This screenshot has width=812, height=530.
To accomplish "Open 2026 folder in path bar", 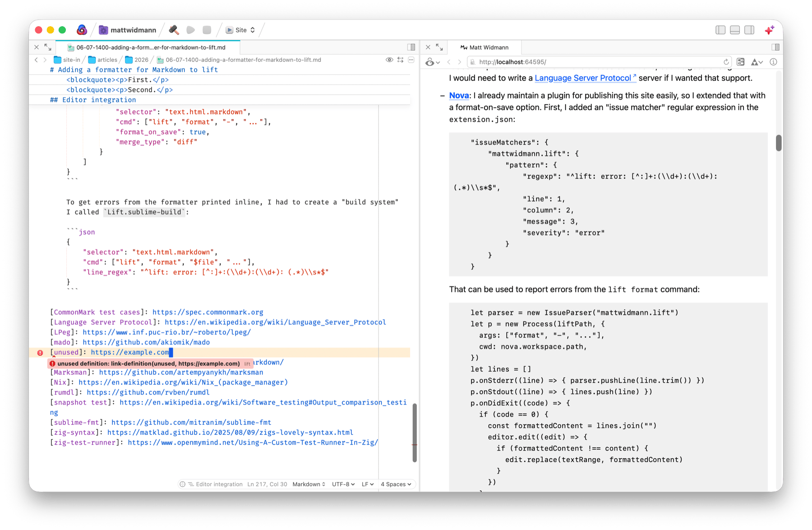I will coord(137,60).
